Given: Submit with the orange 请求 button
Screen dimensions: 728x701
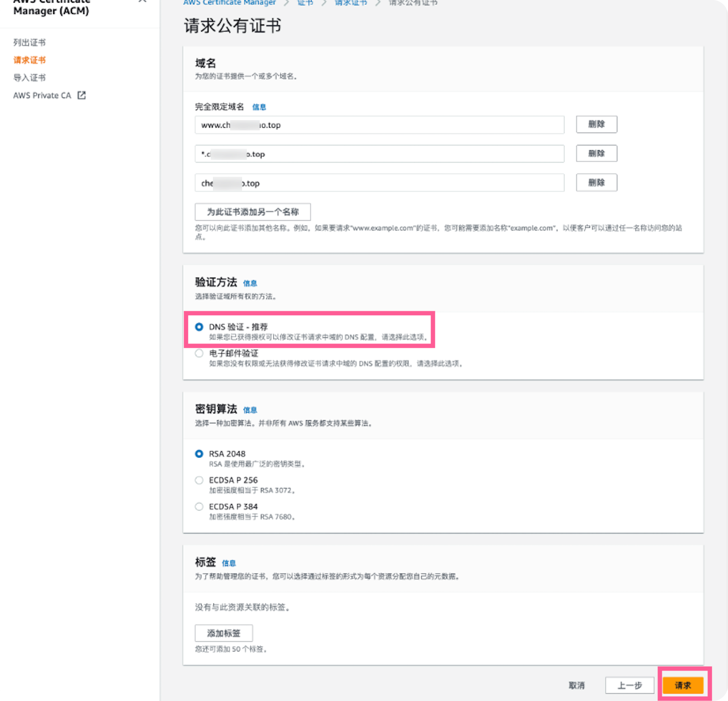Looking at the screenshot, I should 683,685.
